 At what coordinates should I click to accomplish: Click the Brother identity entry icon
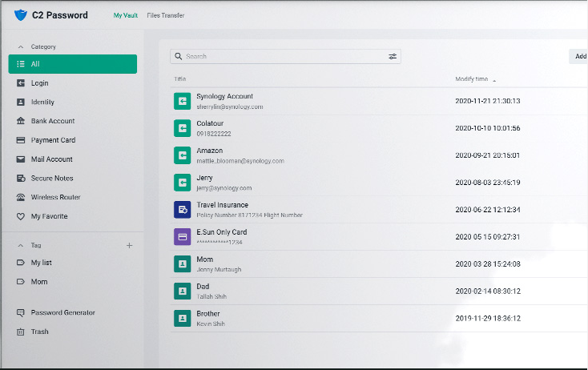click(x=183, y=318)
